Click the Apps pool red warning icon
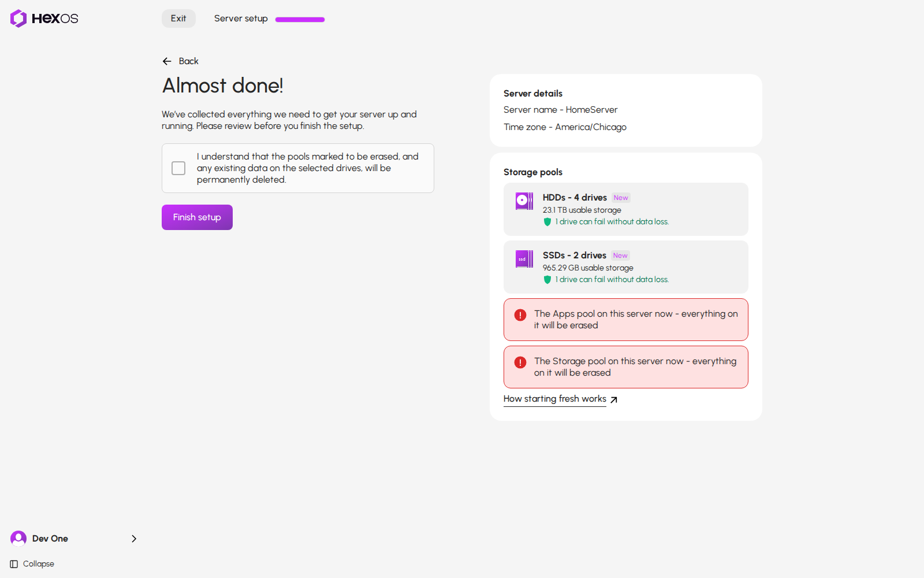 pos(520,315)
